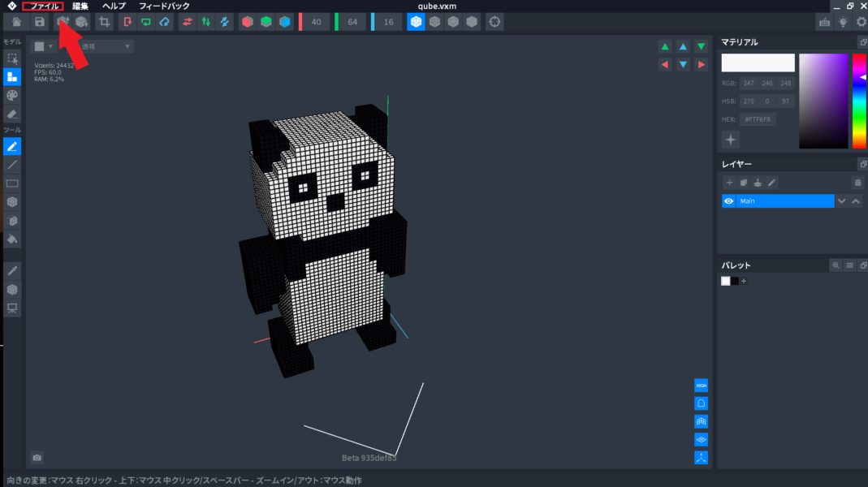Open the フィードバック menu
868x487 pixels.
pos(164,6)
